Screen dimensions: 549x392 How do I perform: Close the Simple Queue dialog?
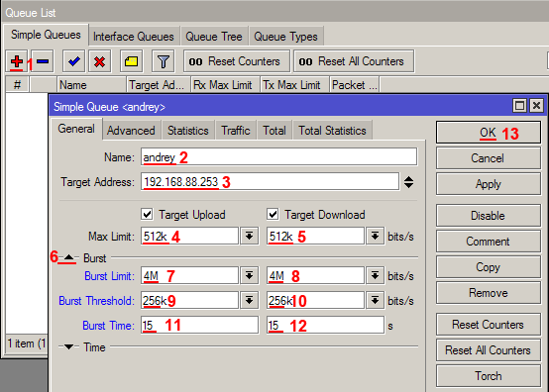tap(536, 106)
